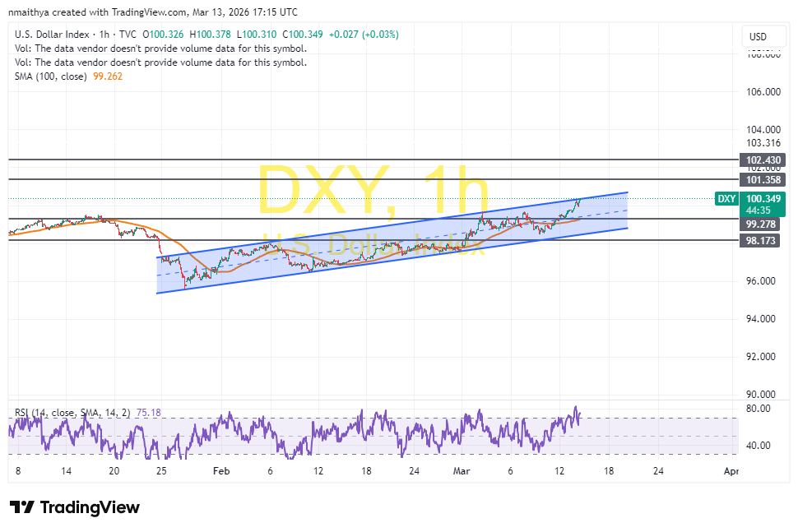Select the 102.430 horizontal line label
The image size is (798, 532).
[763, 160]
